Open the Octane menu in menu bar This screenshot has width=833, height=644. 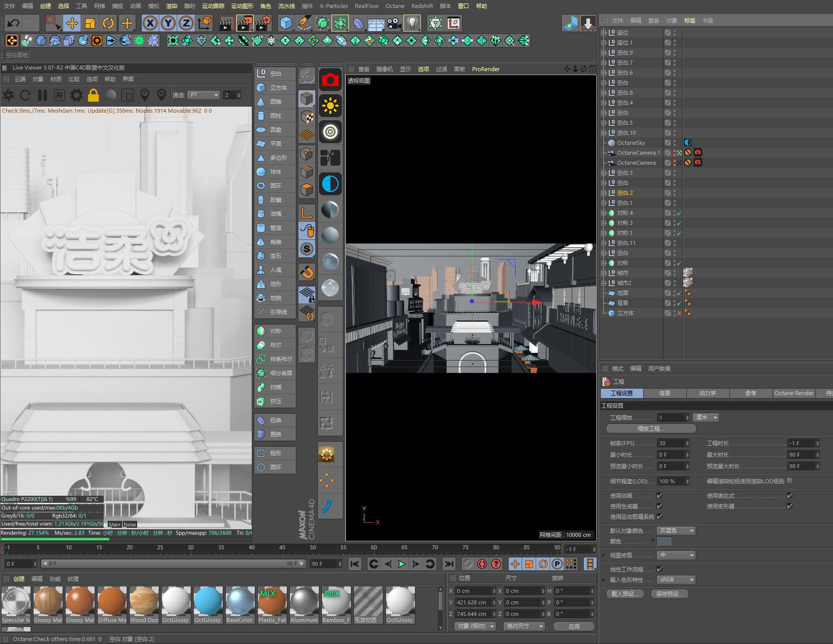tap(394, 6)
